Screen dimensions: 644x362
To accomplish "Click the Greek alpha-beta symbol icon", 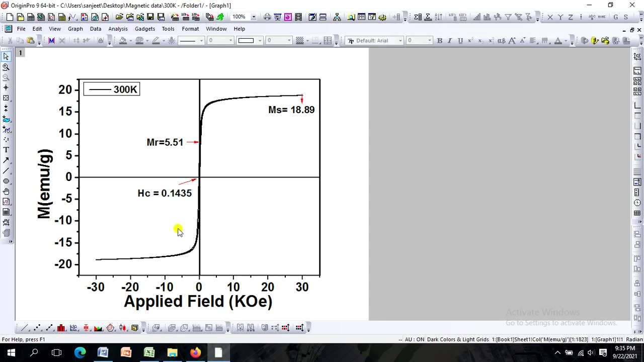I will tap(501, 41).
